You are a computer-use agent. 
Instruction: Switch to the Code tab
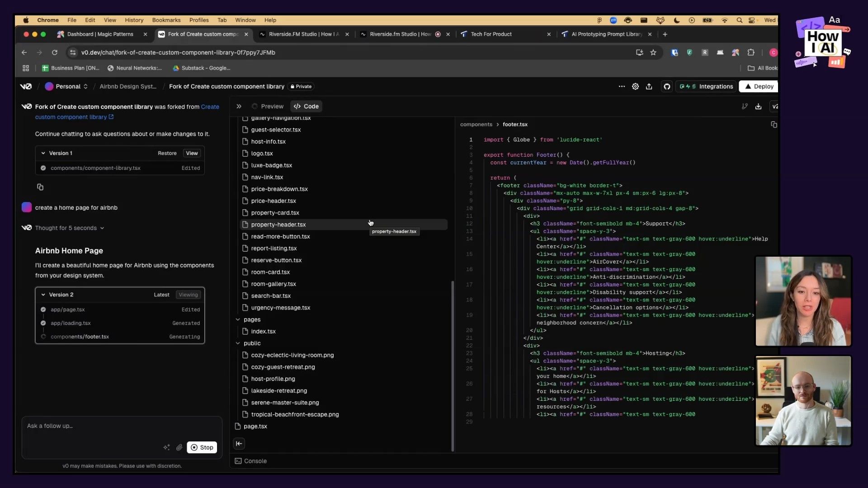click(306, 106)
